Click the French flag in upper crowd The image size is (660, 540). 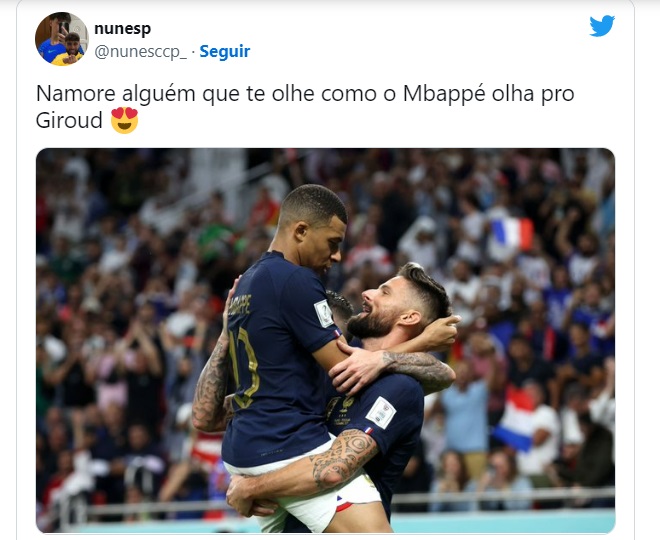coord(512,233)
